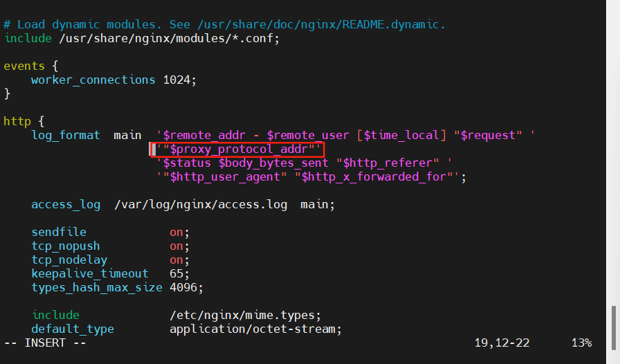Screen dimensions: 620x364
Task: Place cursor on log_format directive
Action: point(66,136)
